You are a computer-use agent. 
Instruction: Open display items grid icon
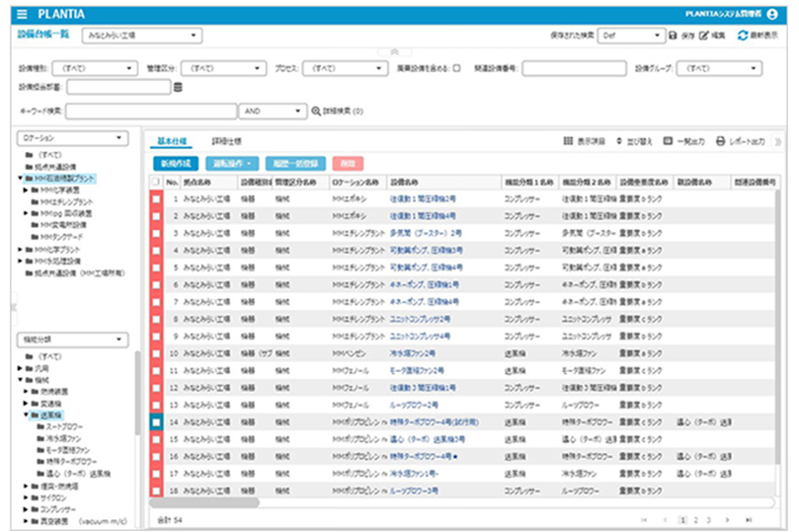pyautogui.click(x=568, y=141)
